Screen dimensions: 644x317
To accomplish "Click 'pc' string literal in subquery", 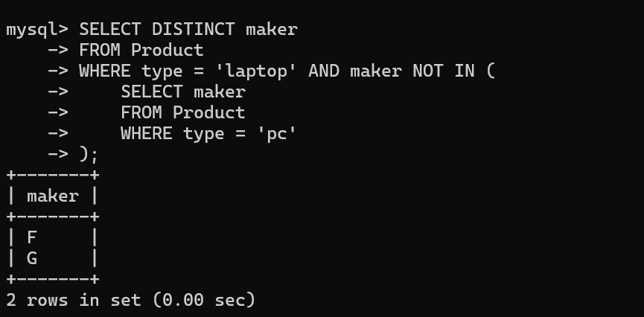I will click(277, 134).
